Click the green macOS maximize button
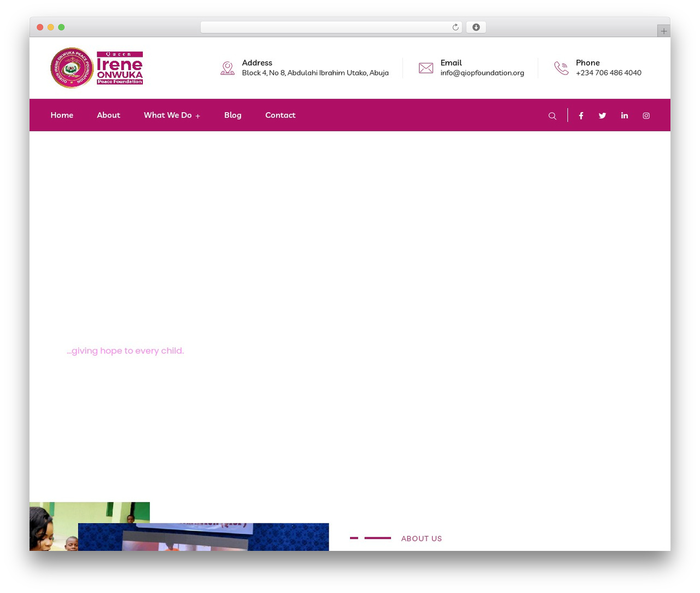The height and width of the screenshot is (593, 700). click(61, 27)
